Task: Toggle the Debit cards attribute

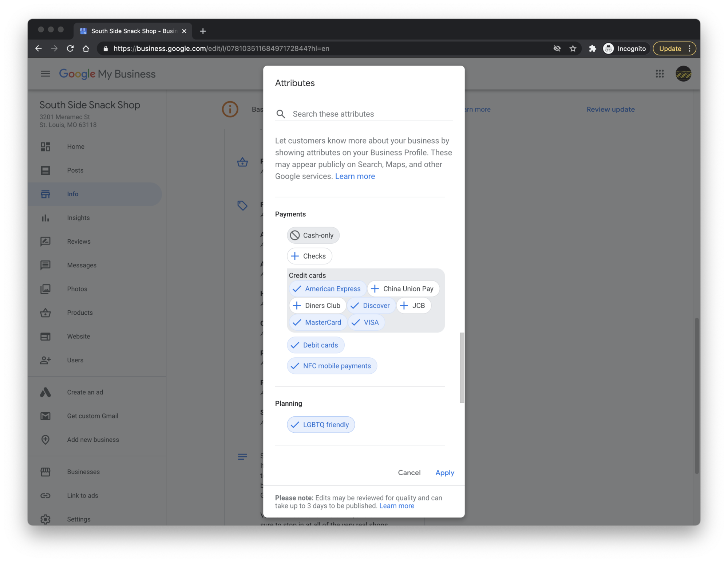Action: click(x=316, y=345)
